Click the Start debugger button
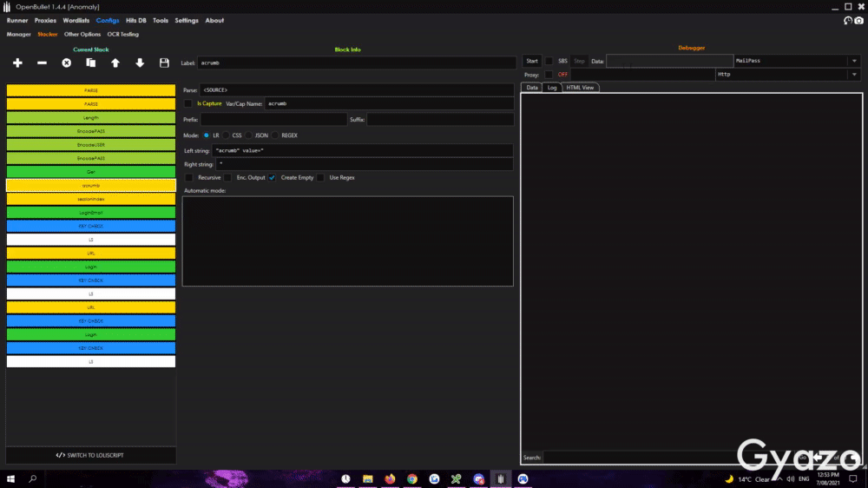This screenshot has height=488, width=868. pyautogui.click(x=532, y=61)
